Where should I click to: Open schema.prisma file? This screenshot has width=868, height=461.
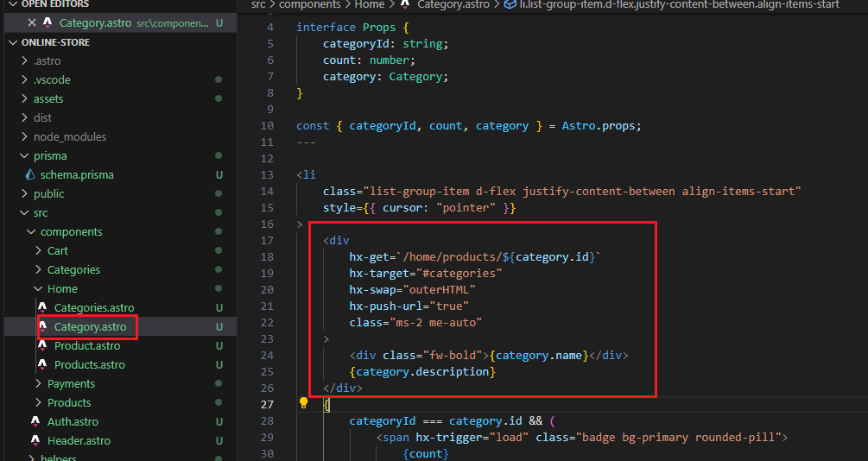point(77,175)
